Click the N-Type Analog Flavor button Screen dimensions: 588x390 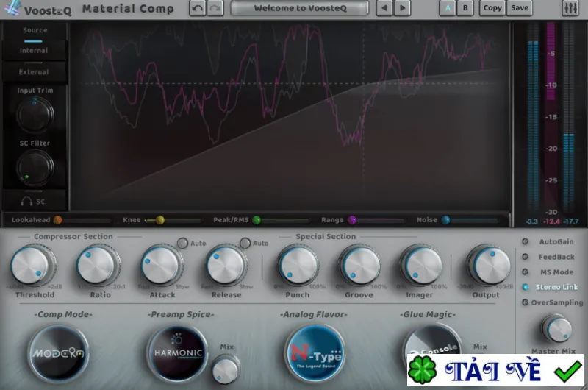pyautogui.click(x=315, y=353)
